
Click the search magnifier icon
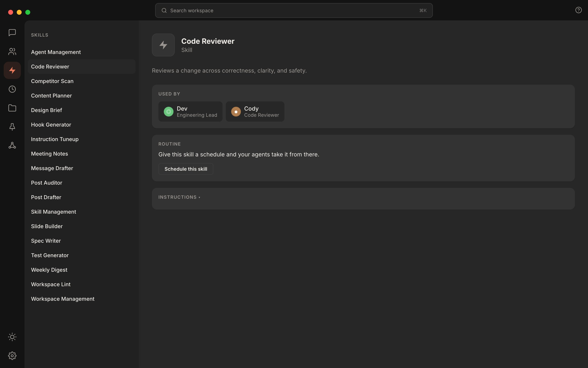pos(164,10)
